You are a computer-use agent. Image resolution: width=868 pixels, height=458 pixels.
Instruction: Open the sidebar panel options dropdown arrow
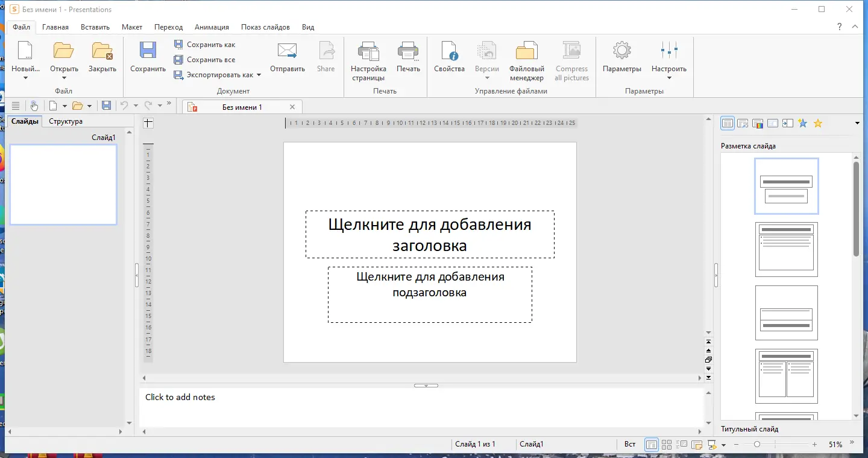click(x=857, y=124)
